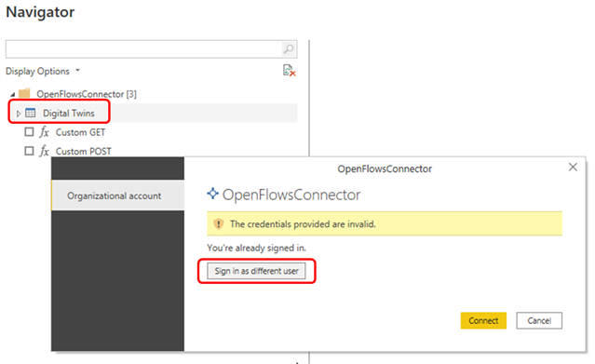Click the yellow Connect button
This screenshot has height=364, width=595.
tap(483, 321)
